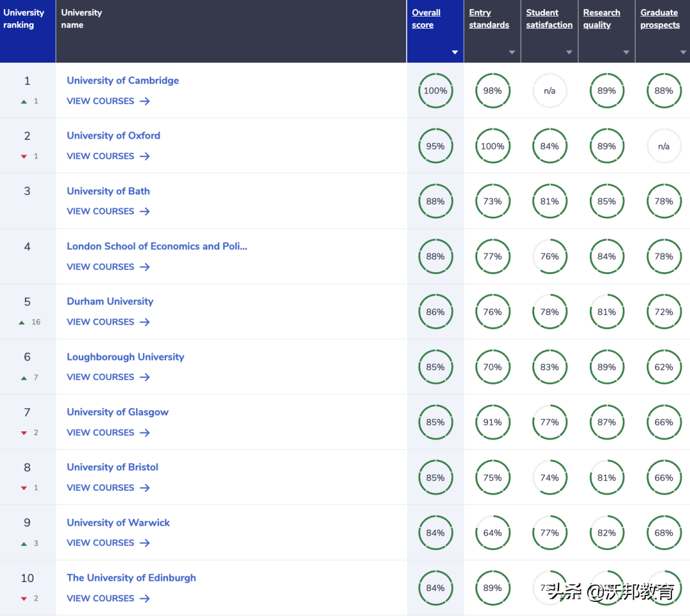
Task: Click green up arrow for Warwick rank
Action: point(24,544)
